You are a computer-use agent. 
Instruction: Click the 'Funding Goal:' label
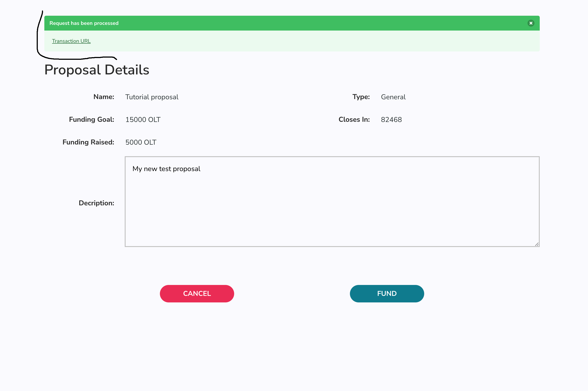point(91,119)
